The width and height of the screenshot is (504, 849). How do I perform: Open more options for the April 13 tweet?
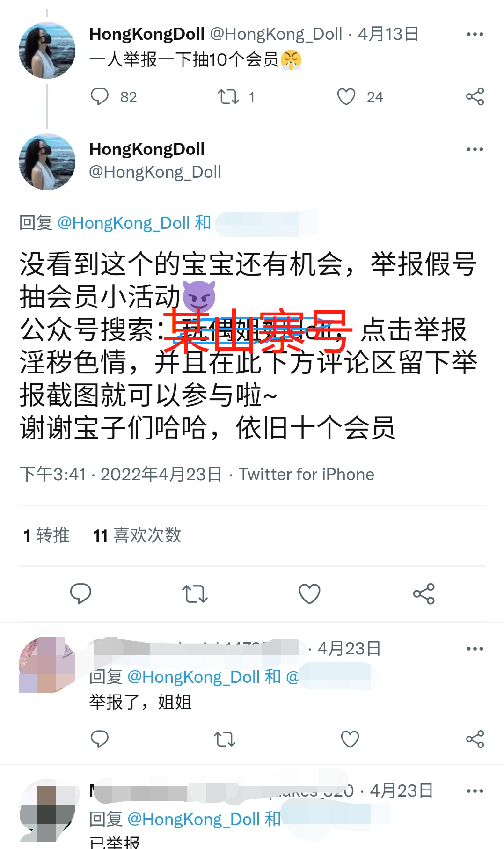475,34
